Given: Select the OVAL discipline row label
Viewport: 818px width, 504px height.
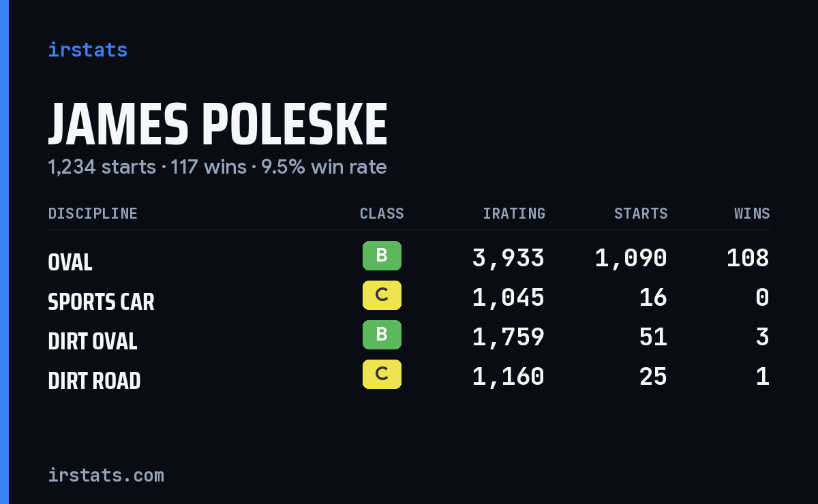Looking at the screenshot, I should pos(70,262).
